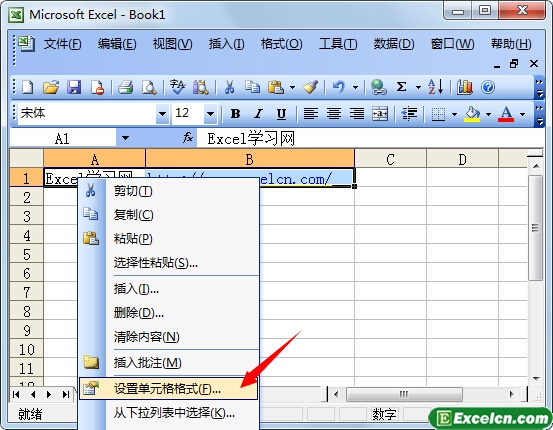Choose 从下拉列表中选择(K)... in context menu
Image resolution: width=553 pixels, height=430 pixels.
169,412
